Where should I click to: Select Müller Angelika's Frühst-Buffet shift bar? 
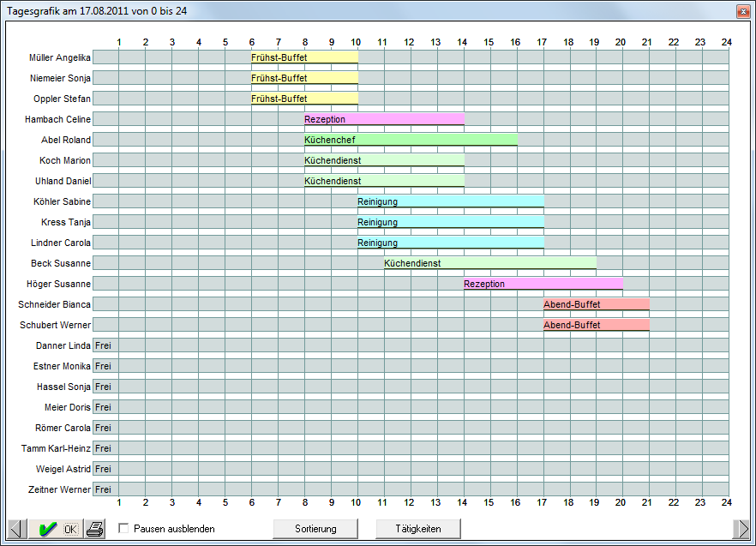(304, 57)
